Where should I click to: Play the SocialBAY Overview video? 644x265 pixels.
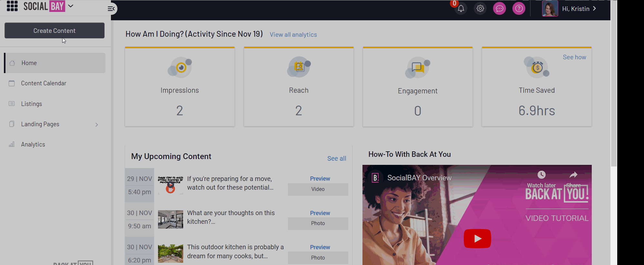pyautogui.click(x=477, y=239)
